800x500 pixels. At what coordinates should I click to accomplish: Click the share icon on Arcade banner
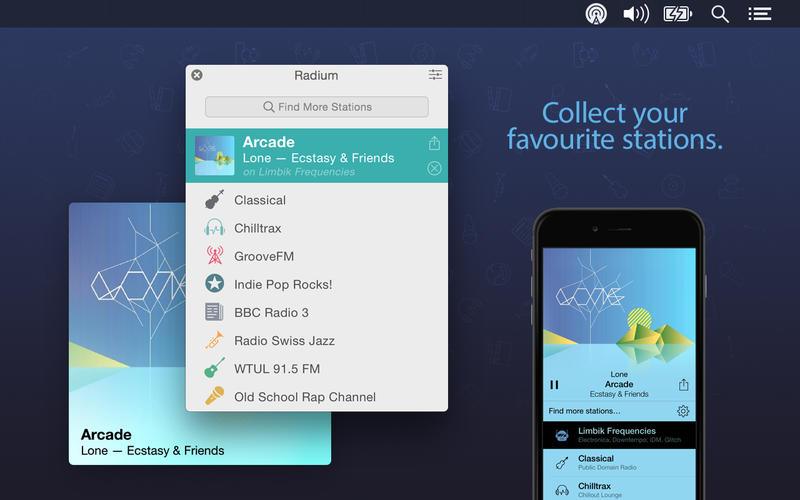(x=434, y=143)
